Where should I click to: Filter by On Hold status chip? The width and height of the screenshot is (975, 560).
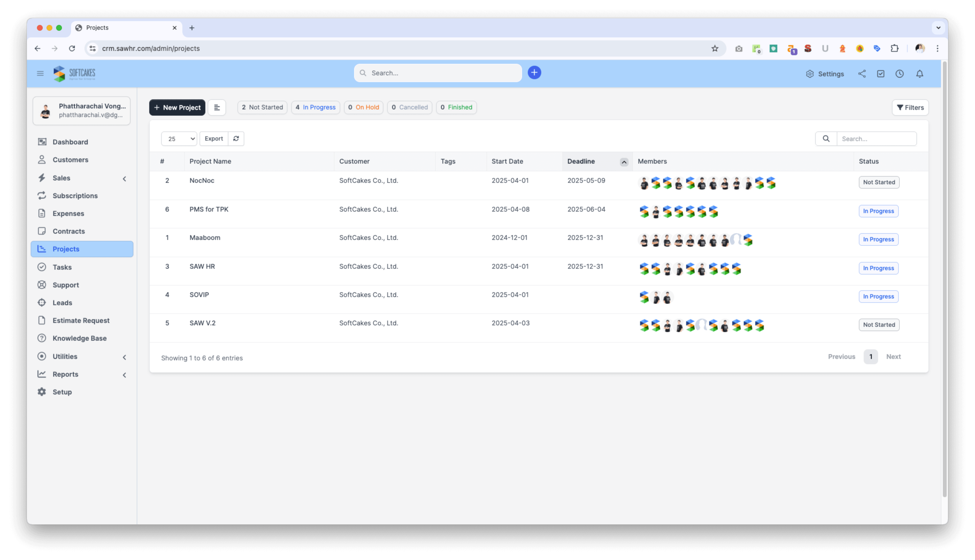pyautogui.click(x=363, y=107)
